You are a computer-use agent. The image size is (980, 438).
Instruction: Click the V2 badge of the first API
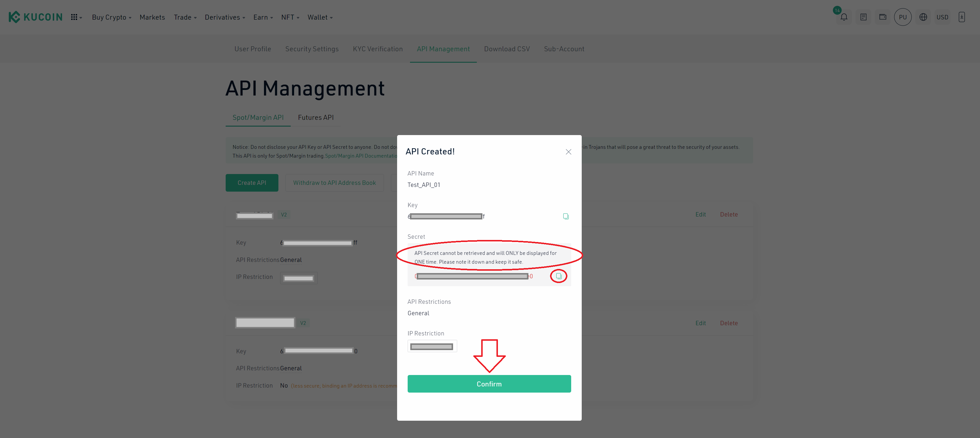click(x=284, y=215)
